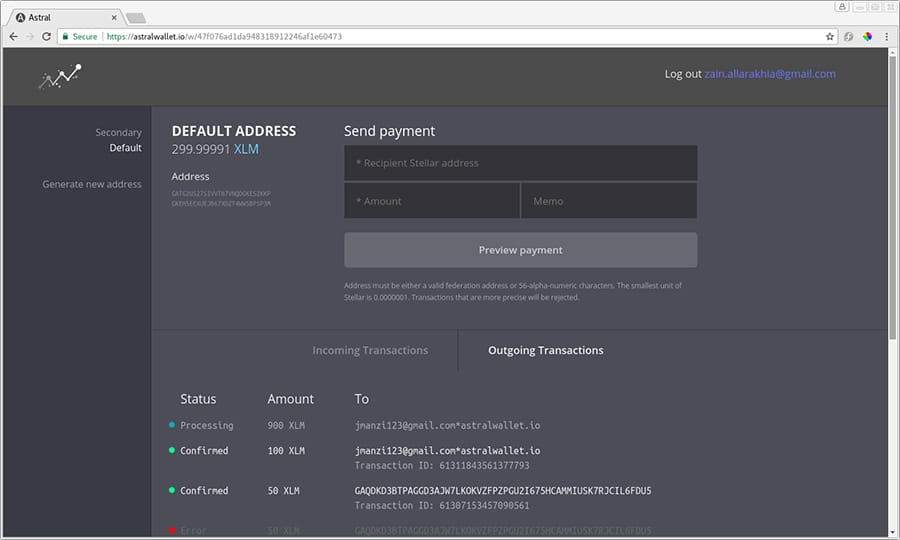
Task: Open a new browser tab
Action: point(136,17)
